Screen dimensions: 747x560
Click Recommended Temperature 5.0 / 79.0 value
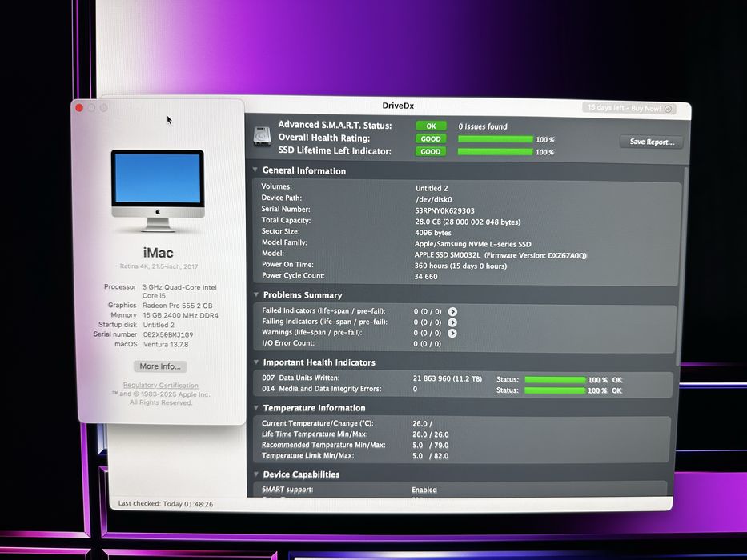(x=430, y=446)
